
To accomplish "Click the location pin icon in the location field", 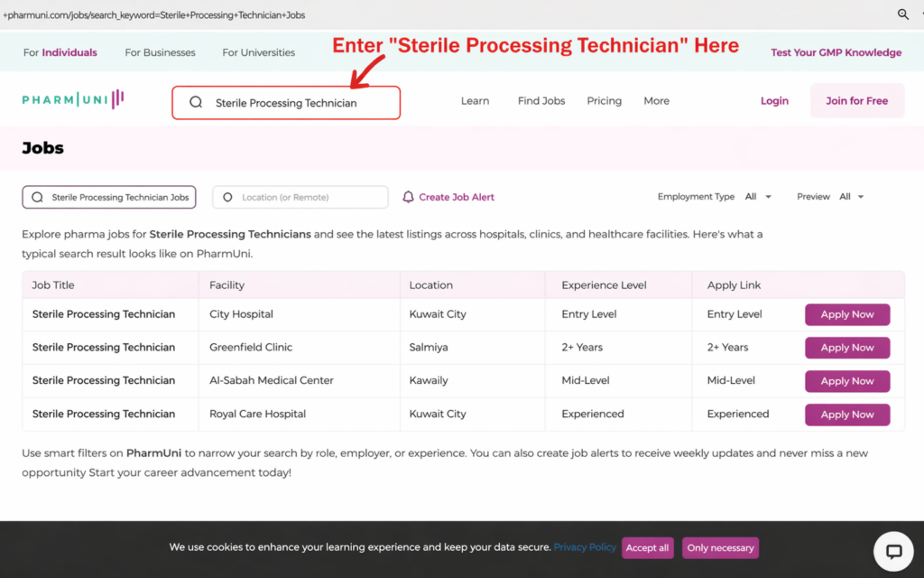I will (227, 197).
